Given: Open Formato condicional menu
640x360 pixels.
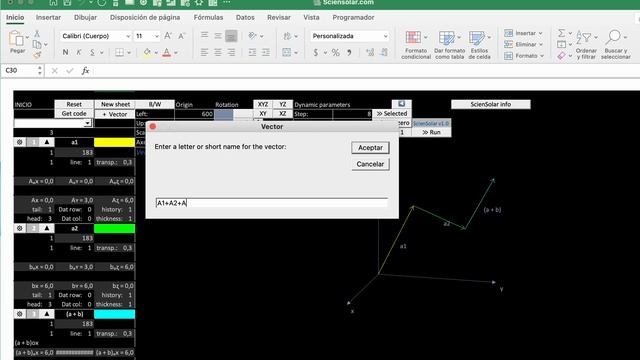Looking at the screenshot, I should (416, 45).
